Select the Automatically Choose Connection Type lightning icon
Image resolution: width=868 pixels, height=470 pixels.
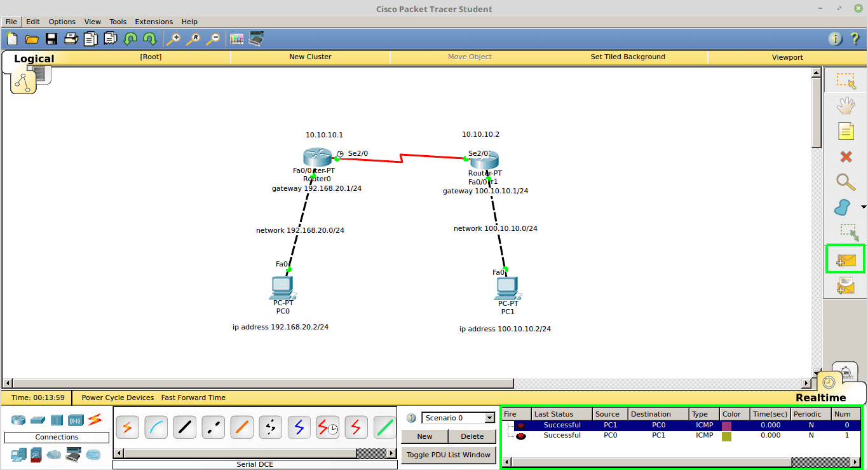pyautogui.click(x=127, y=427)
